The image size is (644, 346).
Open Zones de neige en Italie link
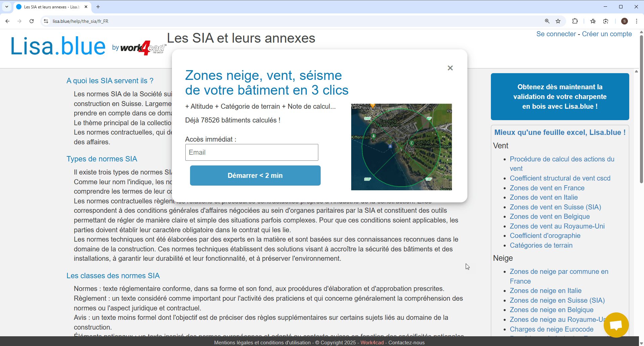pyautogui.click(x=545, y=291)
